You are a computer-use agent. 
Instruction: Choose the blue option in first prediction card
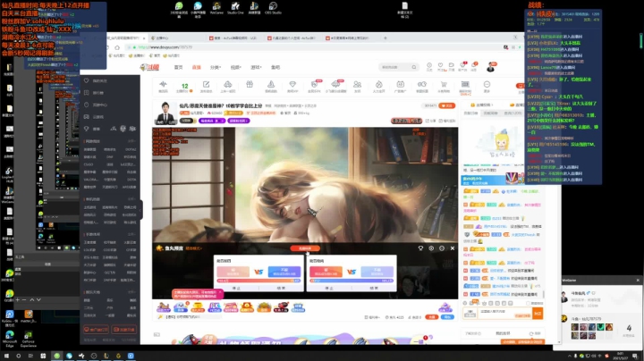[284, 272]
